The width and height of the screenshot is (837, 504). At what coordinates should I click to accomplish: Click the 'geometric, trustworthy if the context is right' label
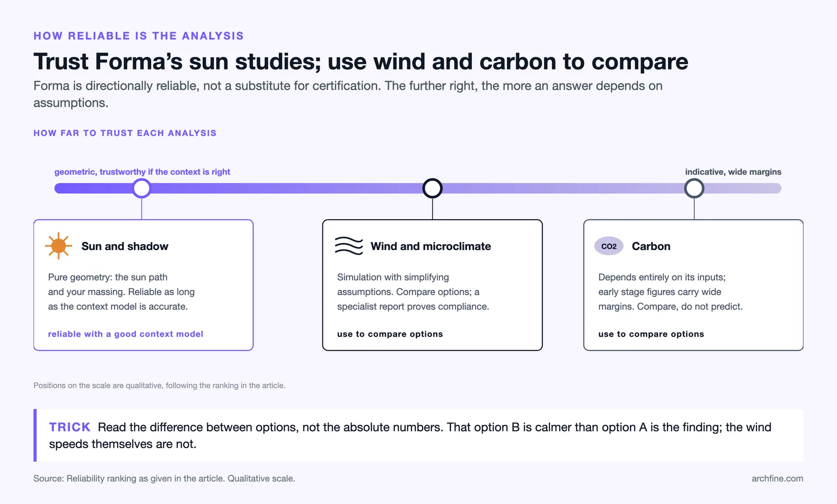click(x=142, y=172)
